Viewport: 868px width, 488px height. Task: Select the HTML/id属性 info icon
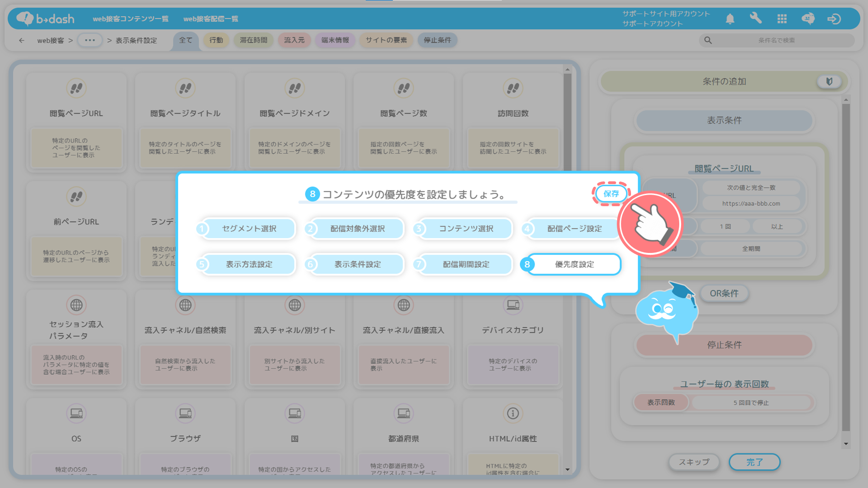[x=513, y=413]
